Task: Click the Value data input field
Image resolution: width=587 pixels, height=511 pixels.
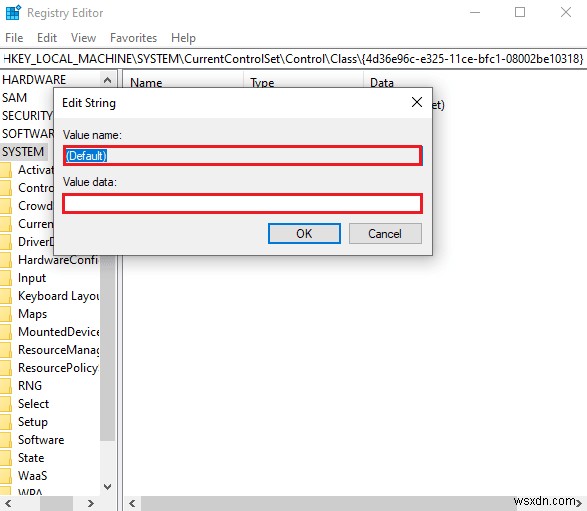Action: pyautogui.click(x=243, y=204)
